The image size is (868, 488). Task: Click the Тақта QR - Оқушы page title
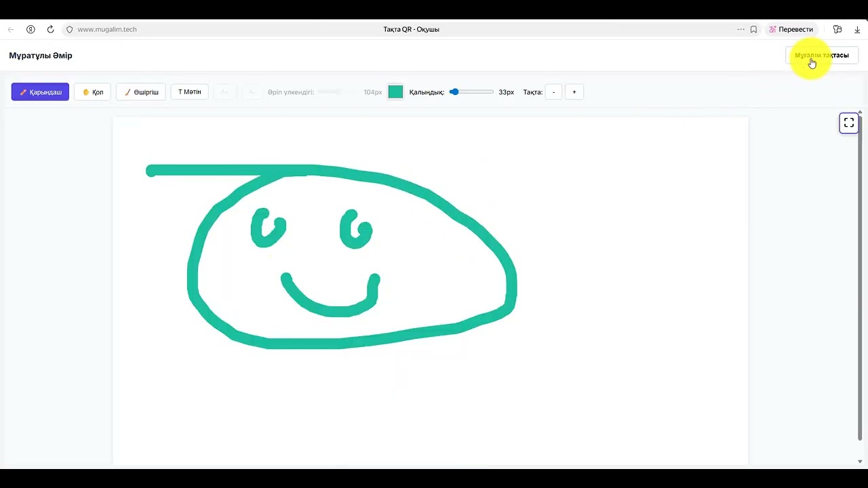[x=411, y=30]
